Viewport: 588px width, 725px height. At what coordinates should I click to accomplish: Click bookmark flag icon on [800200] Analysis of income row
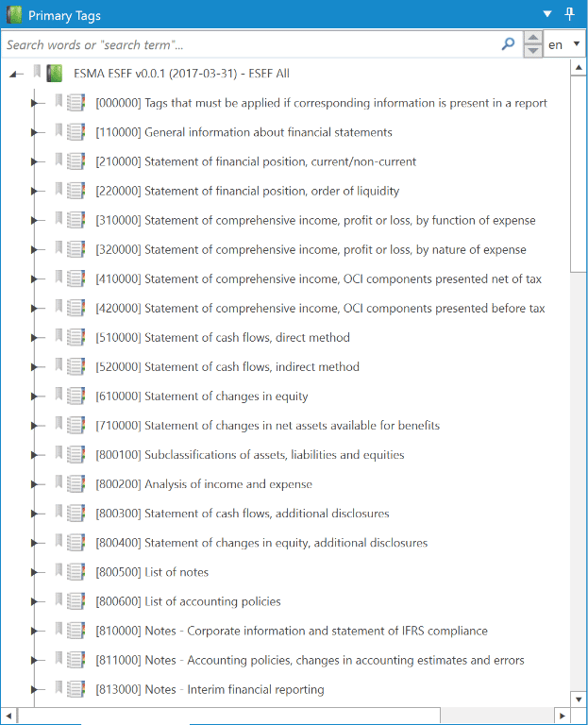[x=59, y=481]
